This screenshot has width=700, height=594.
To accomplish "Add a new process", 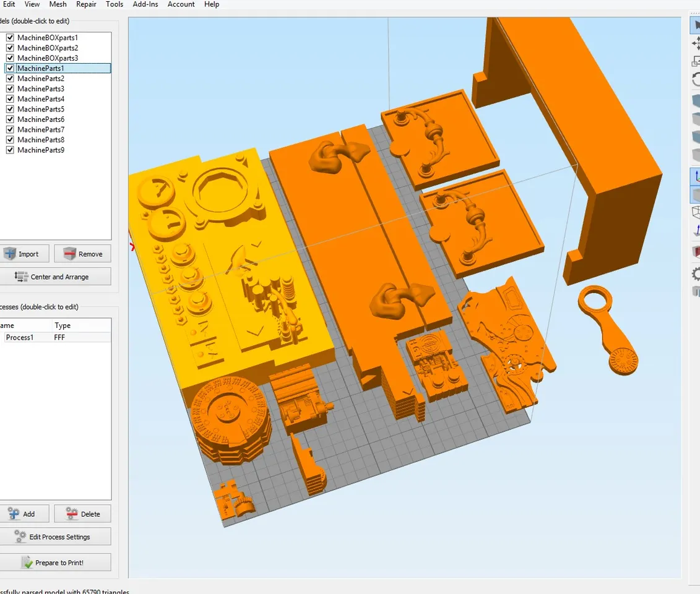I will (24, 514).
